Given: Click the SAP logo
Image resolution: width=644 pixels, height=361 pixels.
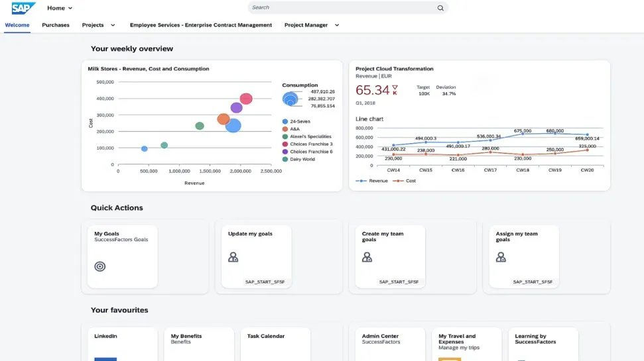Looking at the screenshot, I should 24,8.
